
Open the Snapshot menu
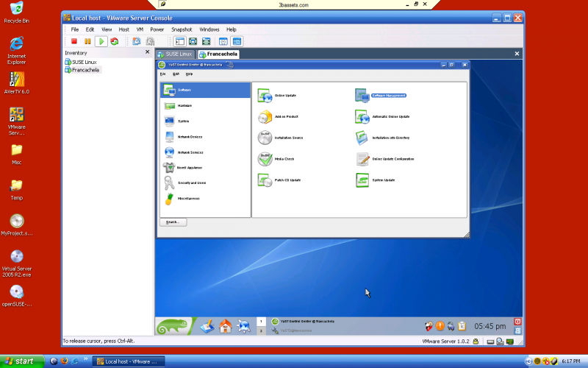click(x=182, y=29)
